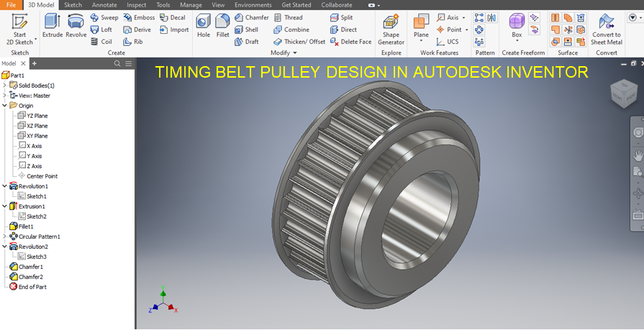Collapse the Extrusion1 node
644x330 pixels.
(x=4, y=206)
